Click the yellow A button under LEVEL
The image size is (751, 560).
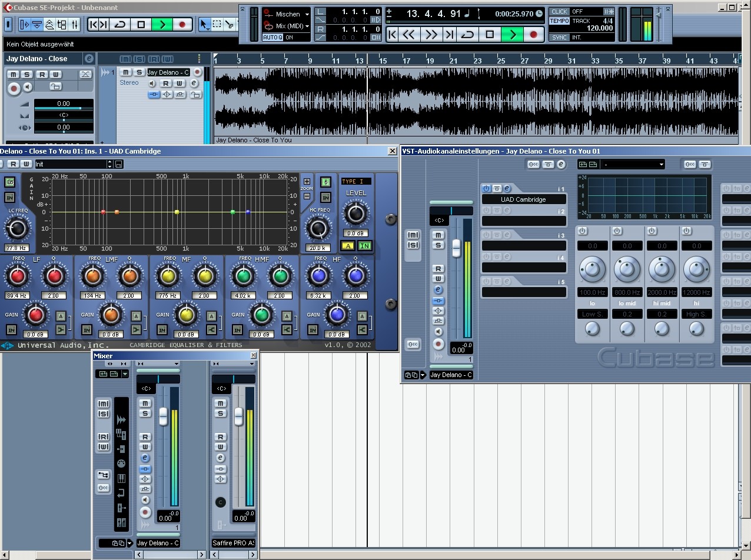coord(348,246)
